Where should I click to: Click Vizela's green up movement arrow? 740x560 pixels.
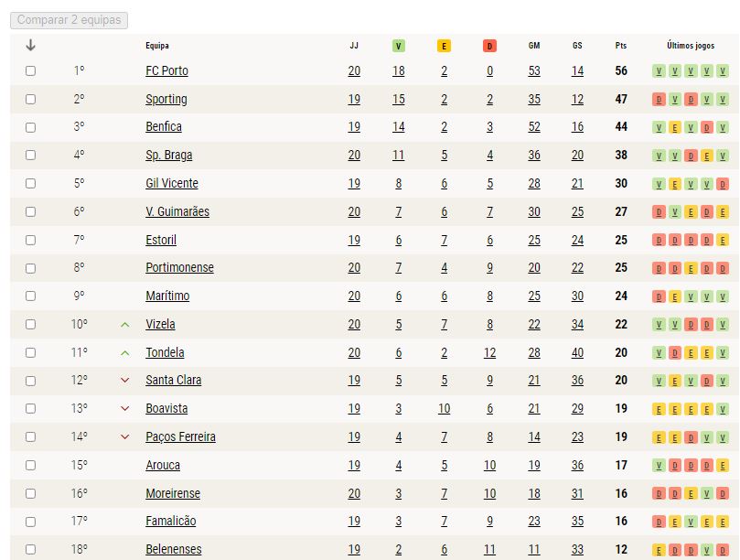pyautogui.click(x=125, y=325)
